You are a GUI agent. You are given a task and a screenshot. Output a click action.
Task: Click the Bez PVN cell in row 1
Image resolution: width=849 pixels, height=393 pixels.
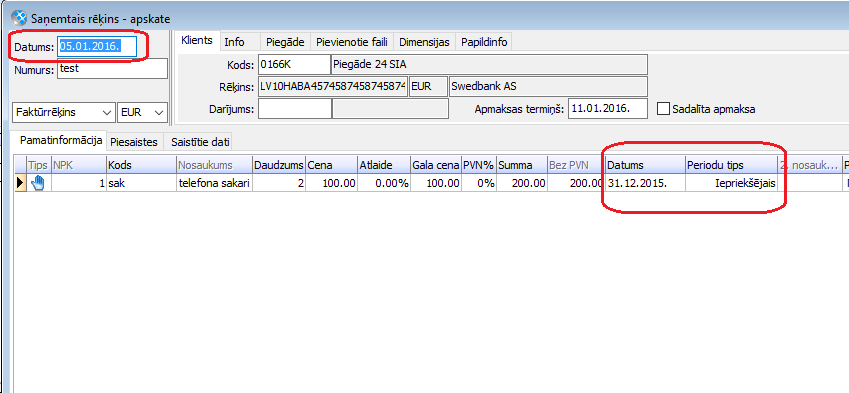576,184
